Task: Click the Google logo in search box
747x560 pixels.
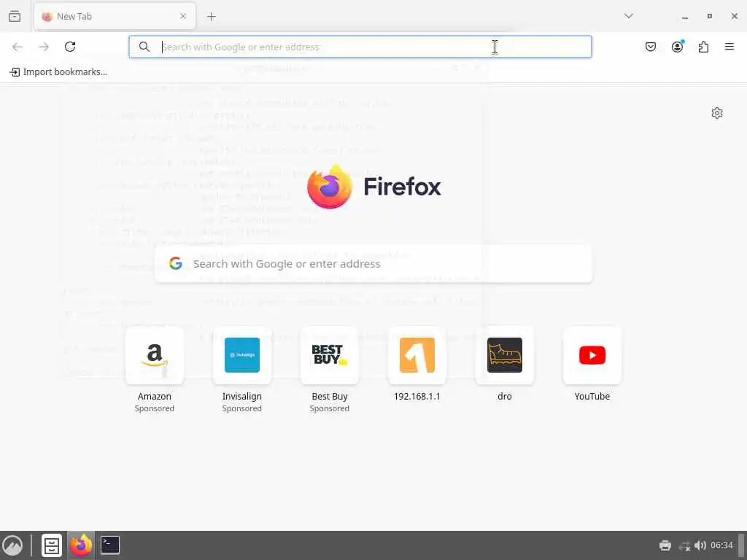Action: coord(176,263)
